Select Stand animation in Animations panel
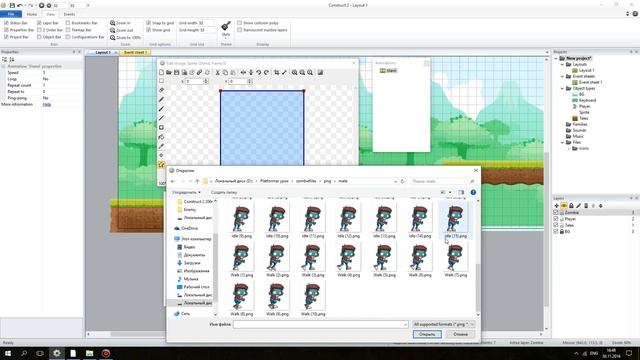This screenshot has height=360, width=640. 389,71
